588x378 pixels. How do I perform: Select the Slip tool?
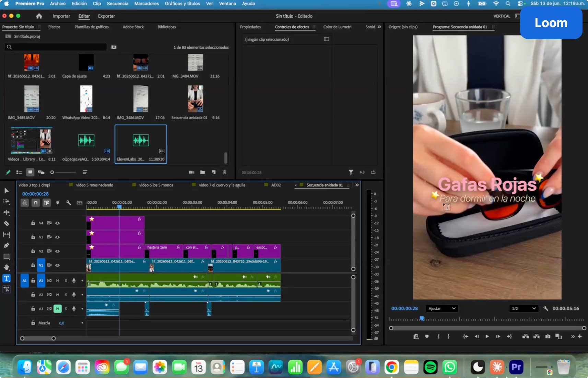pyautogui.click(x=7, y=235)
